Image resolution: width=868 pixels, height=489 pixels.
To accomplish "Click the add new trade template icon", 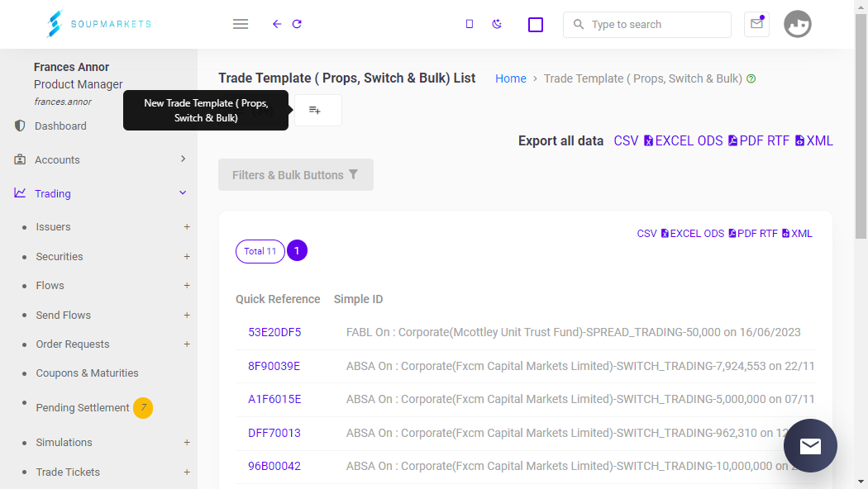I will pyautogui.click(x=315, y=110).
